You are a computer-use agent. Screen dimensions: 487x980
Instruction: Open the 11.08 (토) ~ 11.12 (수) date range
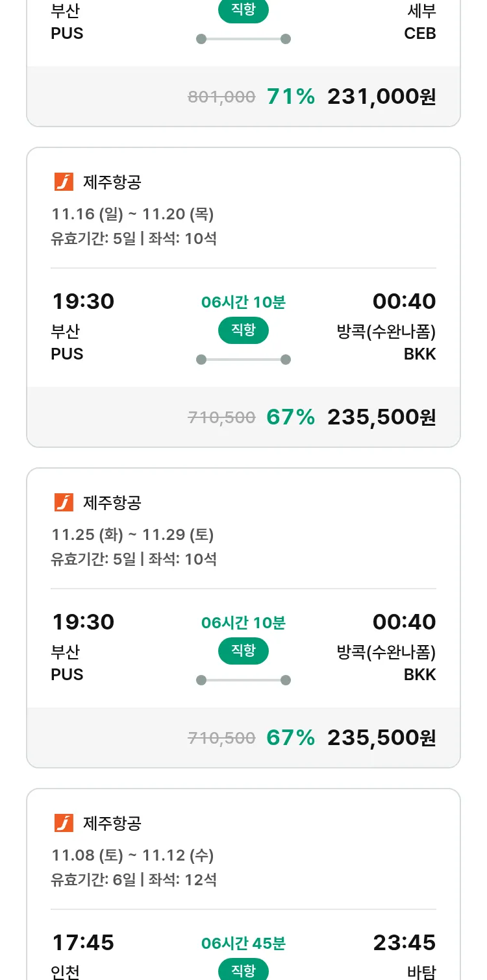point(132,855)
